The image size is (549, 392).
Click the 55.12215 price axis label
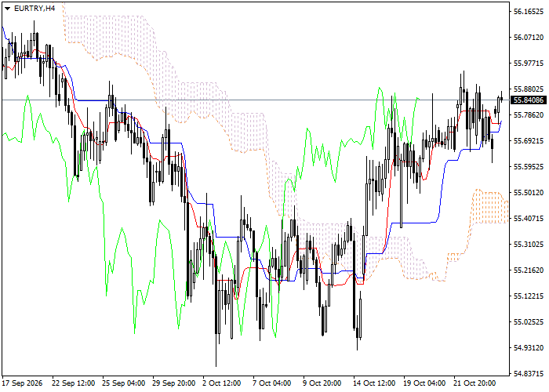[529, 296]
